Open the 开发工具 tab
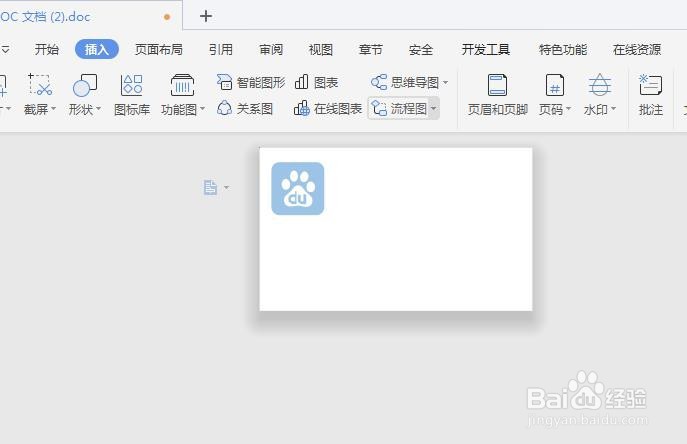Image resolution: width=687 pixels, height=444 pixels. pyautogui.click(x=485, y=50)
